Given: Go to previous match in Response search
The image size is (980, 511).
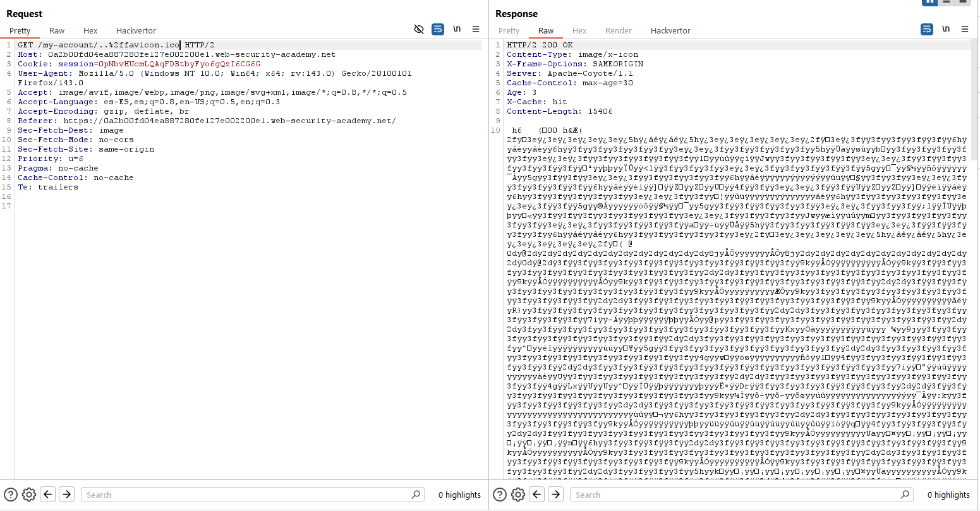Looking at the screenshot, I should [x=537, y=495].
